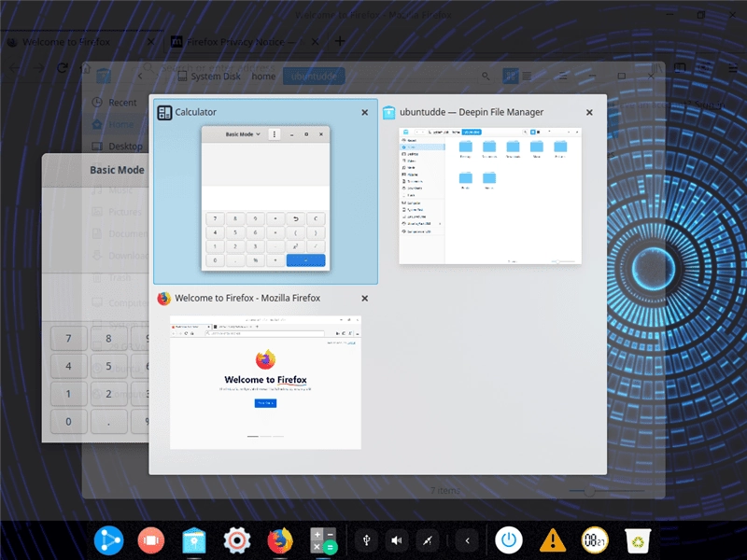Click 'System Disk' in File Manager breadcrumb
The height and width of the screenshot is (560, 747).
209,77
